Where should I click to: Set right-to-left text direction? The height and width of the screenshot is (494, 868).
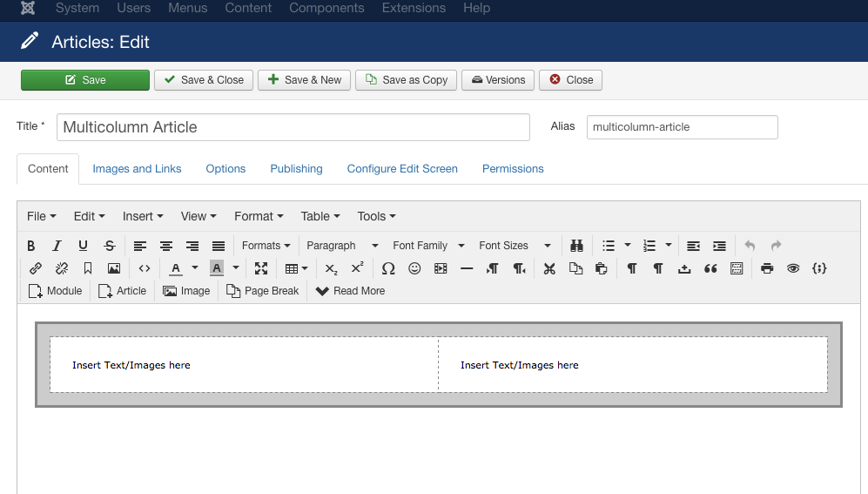(x=519, y=268)
